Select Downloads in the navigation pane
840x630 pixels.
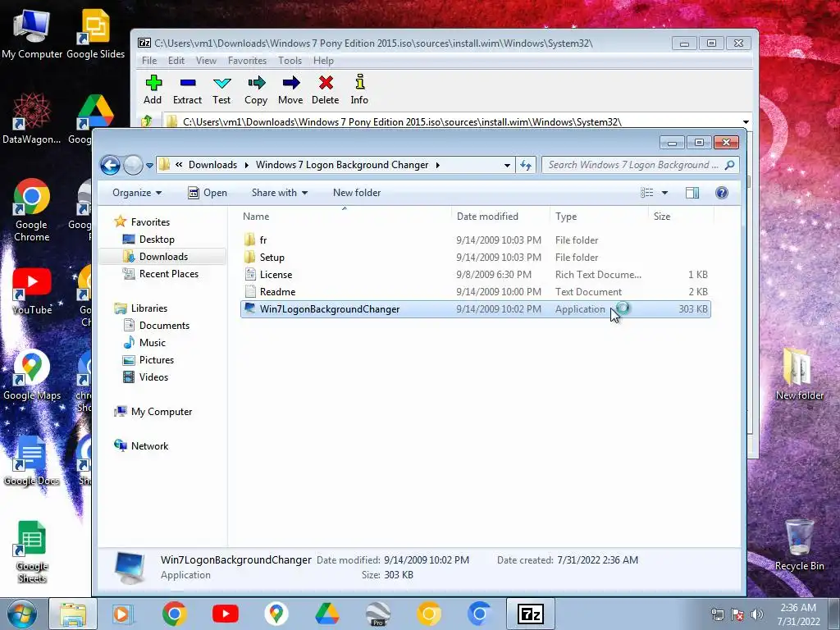[x=163, y=257]
